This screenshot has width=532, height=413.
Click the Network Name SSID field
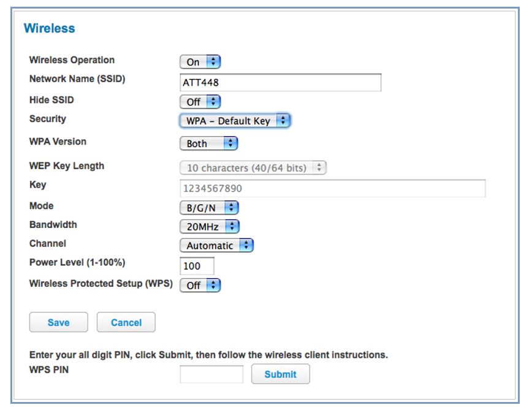[279, 80]
